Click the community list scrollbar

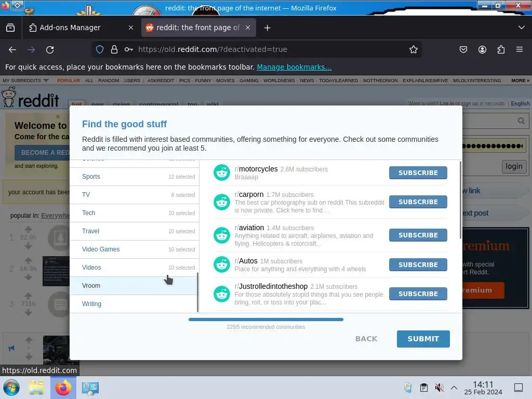click(460, 200)
